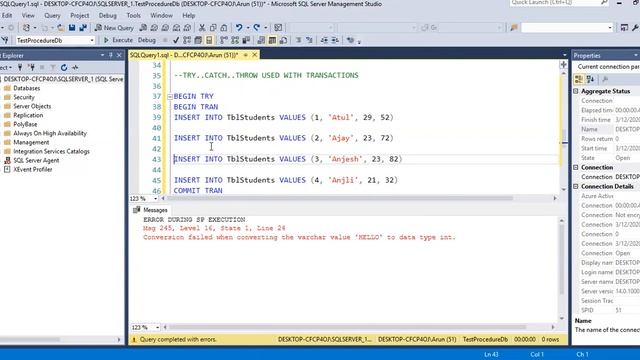The image size is (640, 360).
Task: Click the Undo arrow icon
Action: [x=239, y=28]
